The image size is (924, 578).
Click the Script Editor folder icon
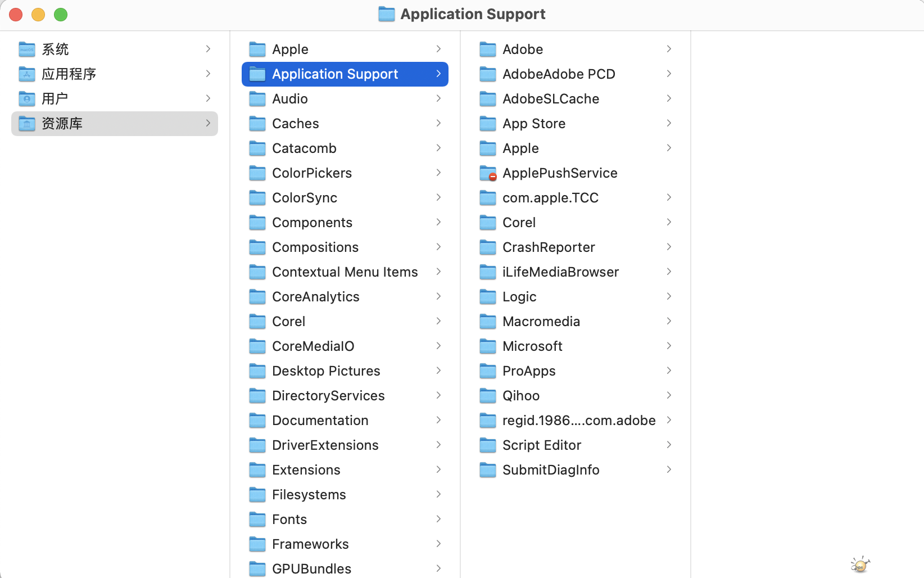coord(488,445)
